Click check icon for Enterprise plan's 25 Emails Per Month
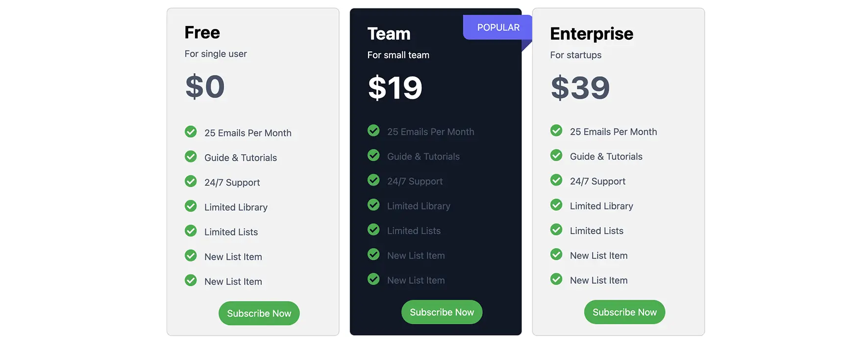 pos(556,131)
